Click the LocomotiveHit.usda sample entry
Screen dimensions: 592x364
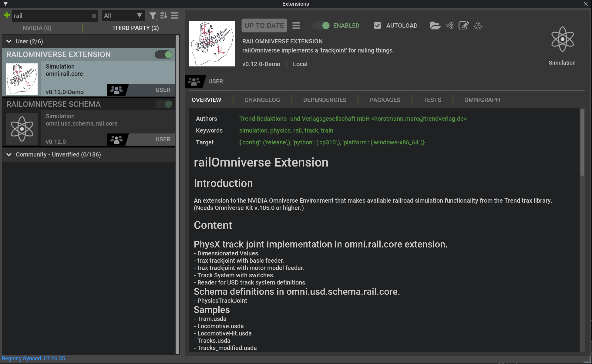pos(224,333)
